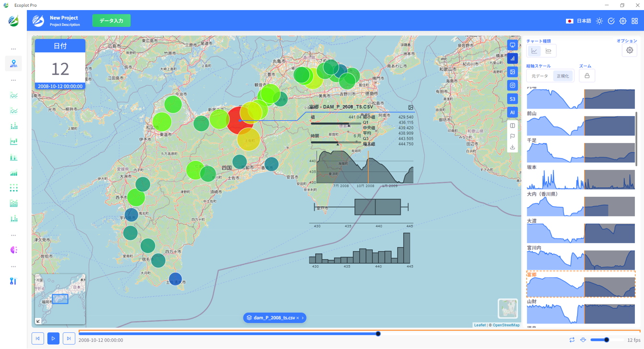Screen dimensions: 644x349
Task: Switch vertical scale to 正規化
Action: [x=563, y=76]
